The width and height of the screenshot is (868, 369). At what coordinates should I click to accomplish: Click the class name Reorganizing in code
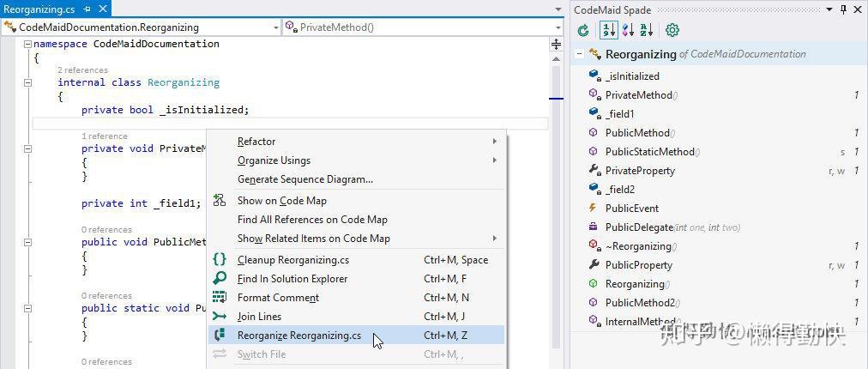(184, 82)
